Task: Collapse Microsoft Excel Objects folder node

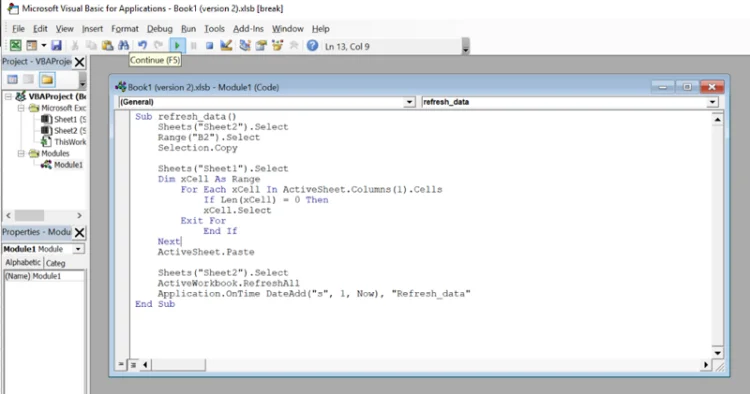Action: [21, 108]
